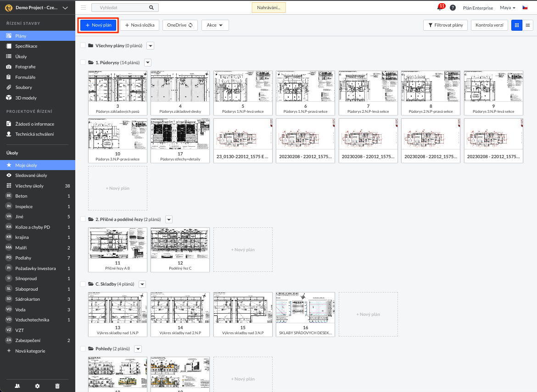Open Žádosti o informace in sidebar

(x=38, y=124)
